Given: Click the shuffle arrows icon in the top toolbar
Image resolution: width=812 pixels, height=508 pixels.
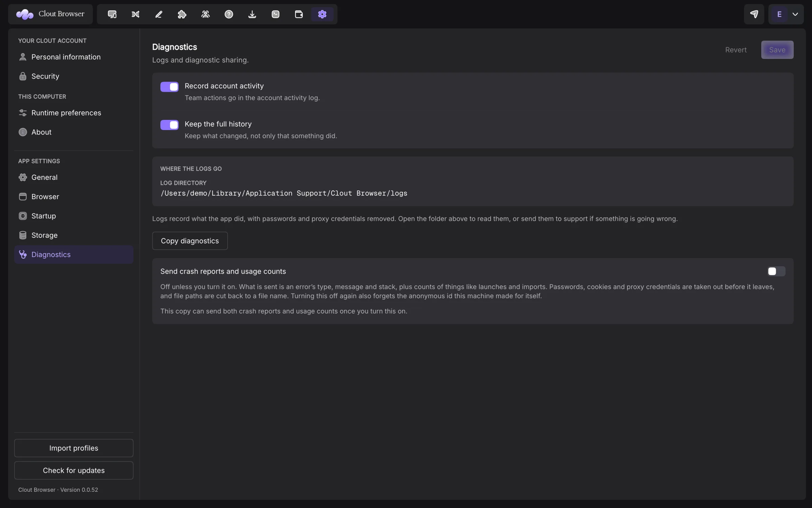Looking at the screenshot, I should (135, 14).
